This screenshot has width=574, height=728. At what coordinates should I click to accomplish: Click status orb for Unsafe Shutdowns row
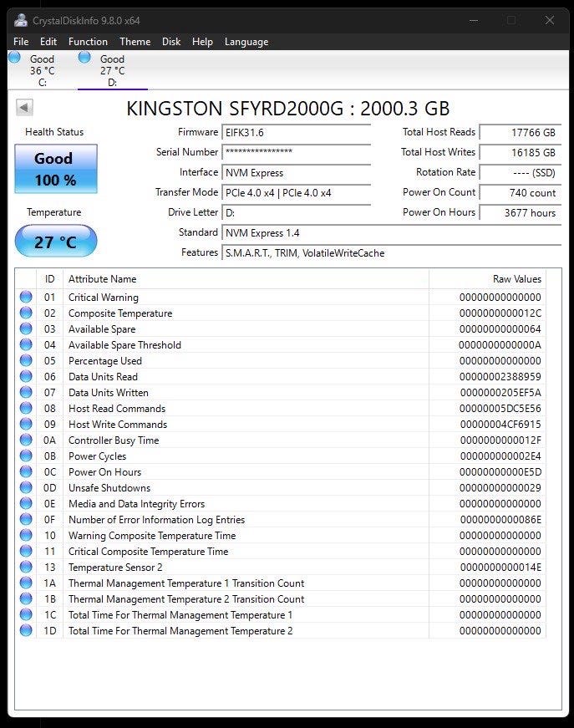pyautogui.click(x=26, y=487)
